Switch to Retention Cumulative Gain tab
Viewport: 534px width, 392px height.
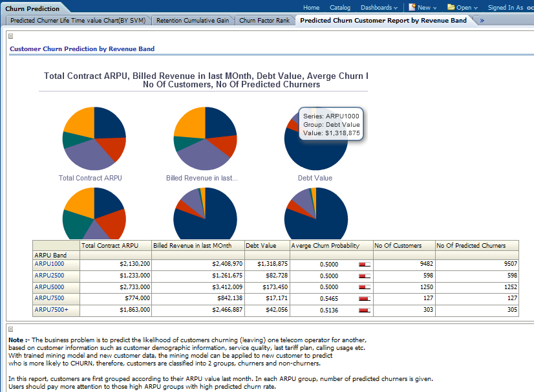pos(193,21)
